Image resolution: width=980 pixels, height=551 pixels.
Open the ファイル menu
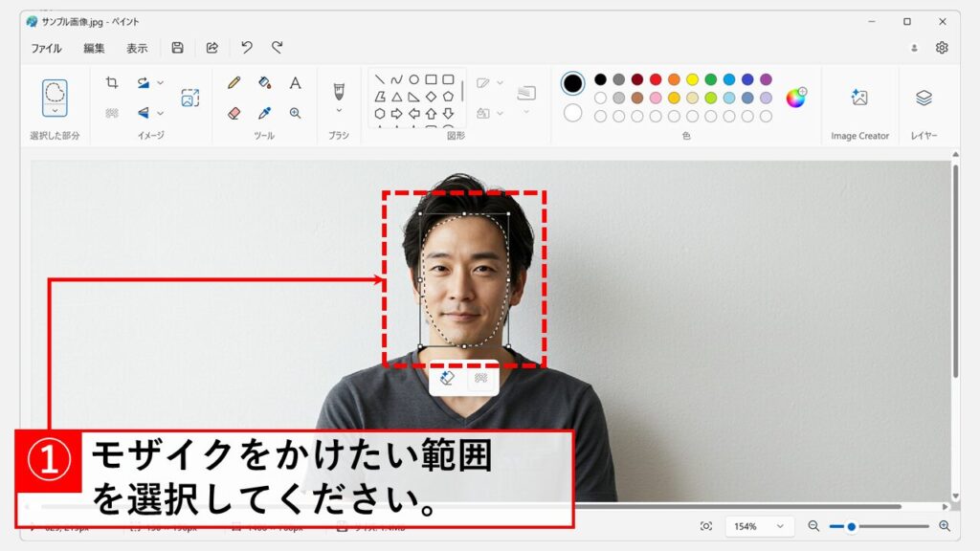pyautogui.click(x=46, y=48)
